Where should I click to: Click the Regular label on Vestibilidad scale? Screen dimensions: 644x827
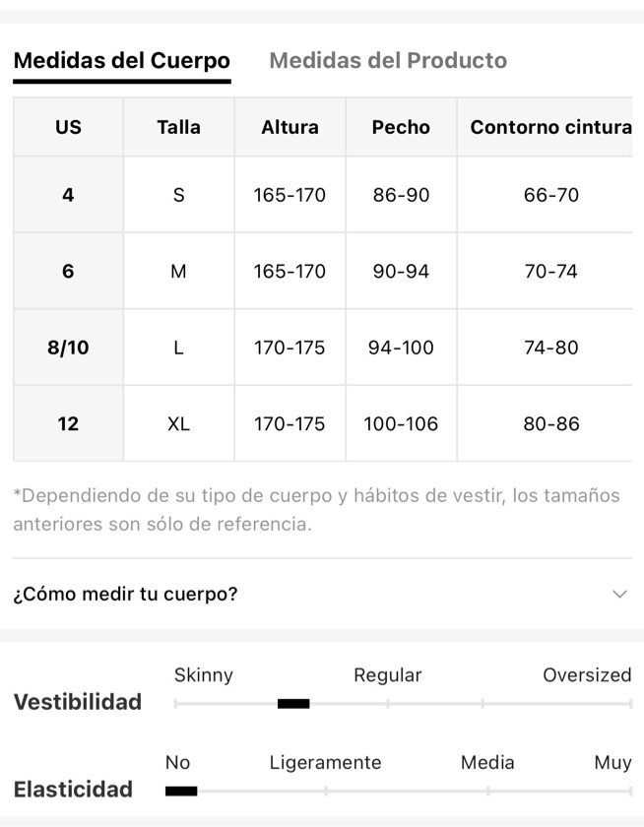coord(388,675)
